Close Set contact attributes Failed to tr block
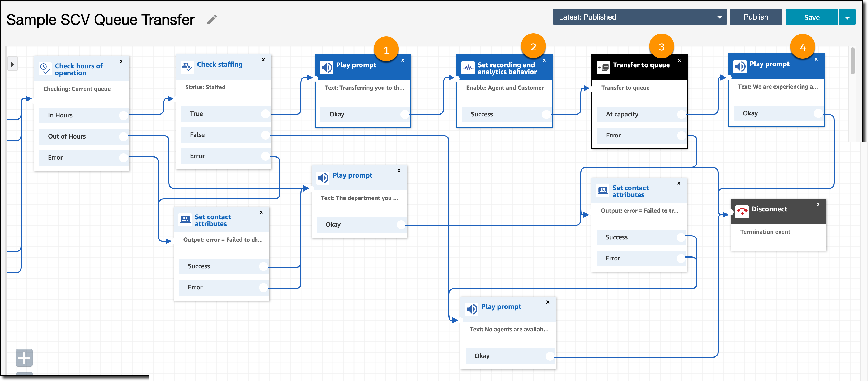This screenshot has width=868, height=381. 679,184
